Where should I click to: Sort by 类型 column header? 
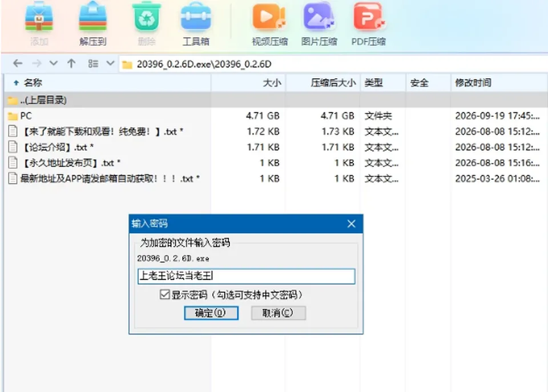[383, 83]
